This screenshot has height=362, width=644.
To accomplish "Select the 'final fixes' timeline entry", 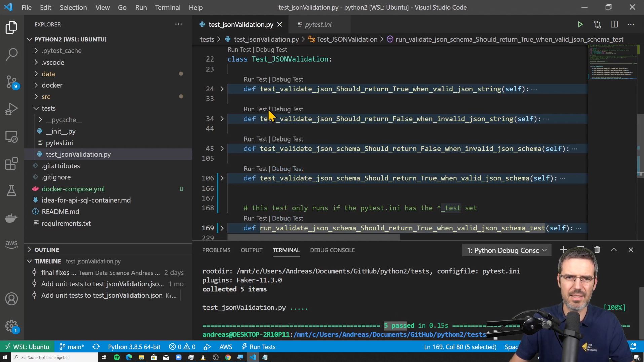I will [108, 273].
